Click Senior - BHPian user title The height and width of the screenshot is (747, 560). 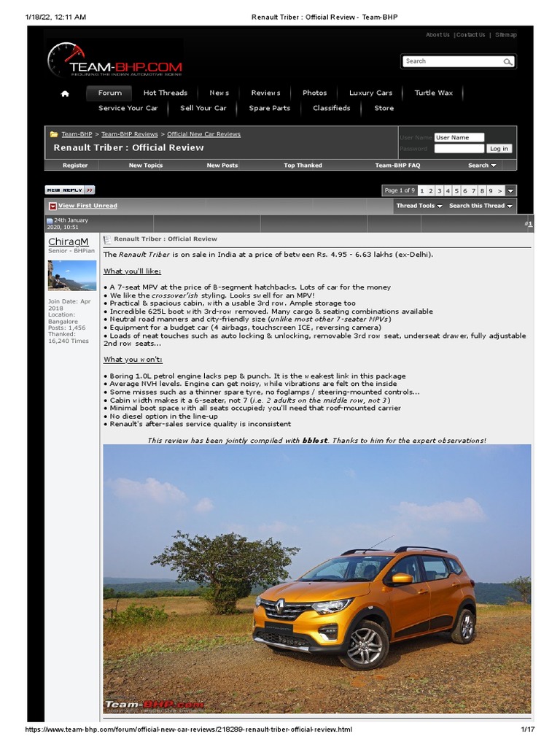[71, 251]
